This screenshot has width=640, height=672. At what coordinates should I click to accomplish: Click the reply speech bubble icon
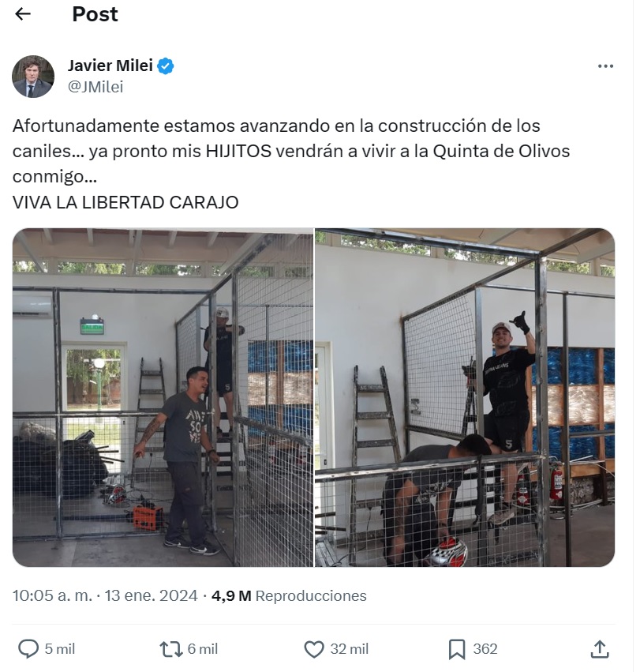tap(28, 649)
